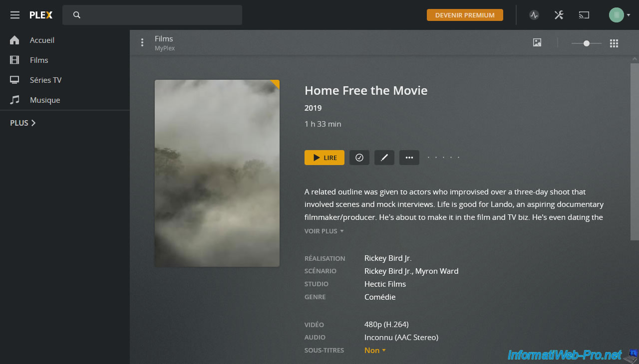Open library options vertical dots menu
639x364 pixels.
pos(142,43)
